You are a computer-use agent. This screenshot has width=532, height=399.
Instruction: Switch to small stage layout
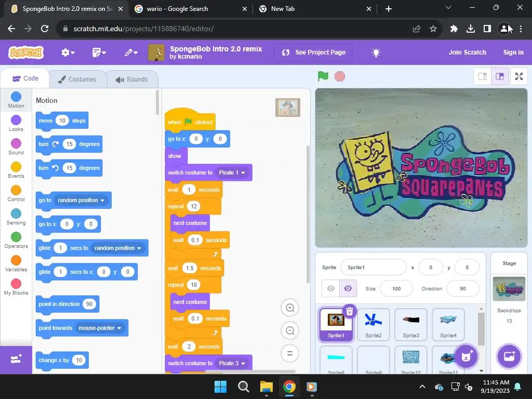coord(482,76)
